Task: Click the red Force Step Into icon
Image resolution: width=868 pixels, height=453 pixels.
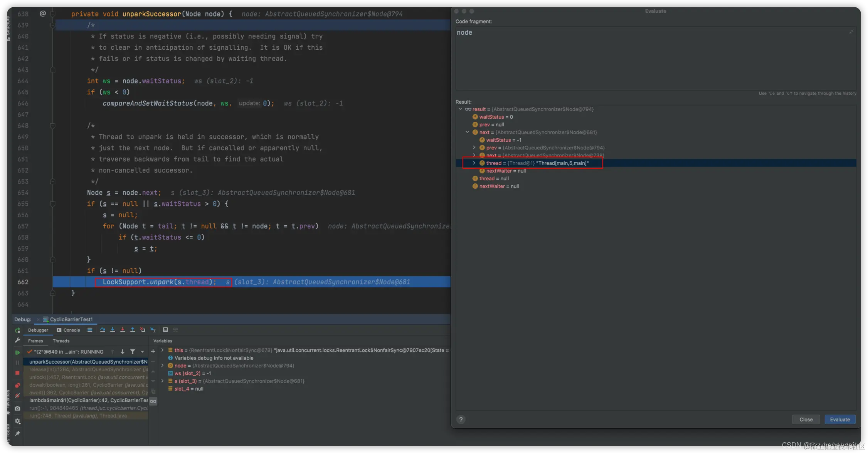Action: [x=123, y=330]
